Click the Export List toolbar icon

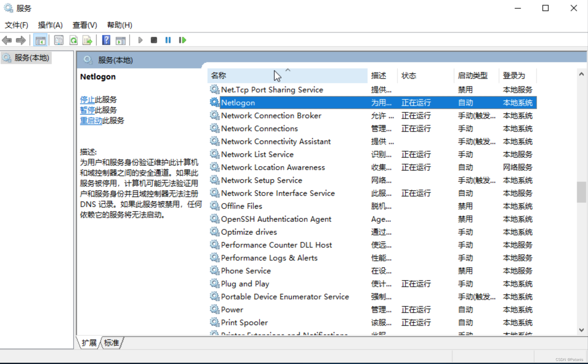click(87, 40)
